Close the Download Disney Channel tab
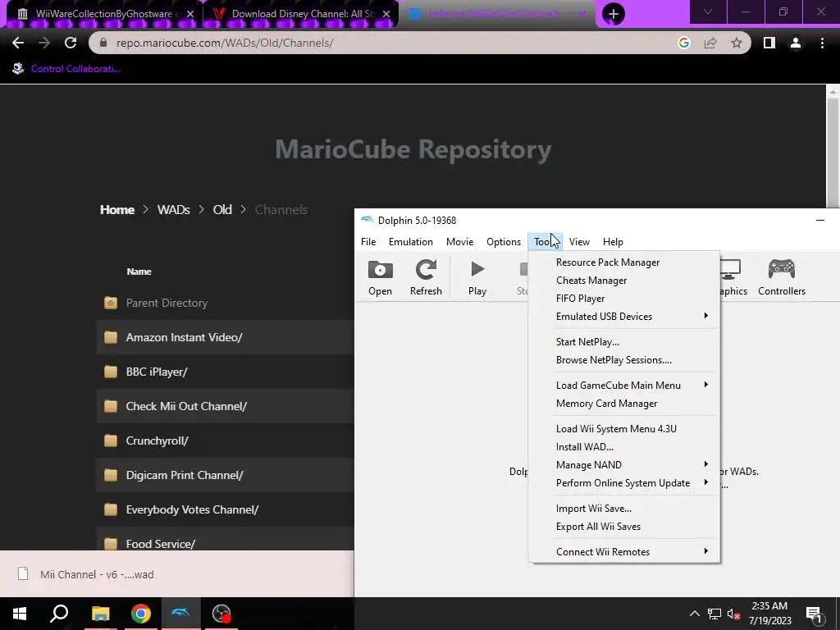Screen dimensions: 840x630 tap(386, 14)
